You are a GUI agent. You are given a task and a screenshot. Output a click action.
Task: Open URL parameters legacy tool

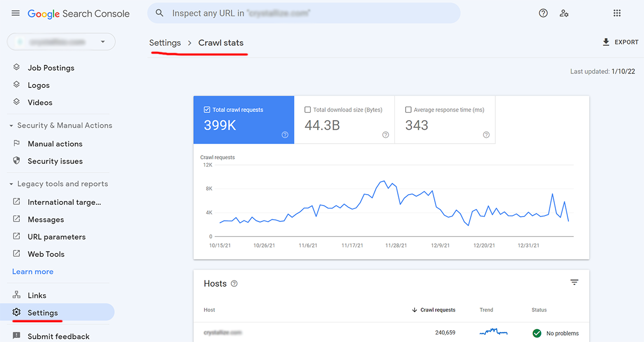pyautogui.click(x=57, y=236)
